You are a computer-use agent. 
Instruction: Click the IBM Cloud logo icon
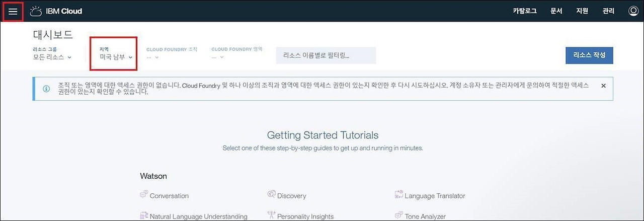pos(36,11)
